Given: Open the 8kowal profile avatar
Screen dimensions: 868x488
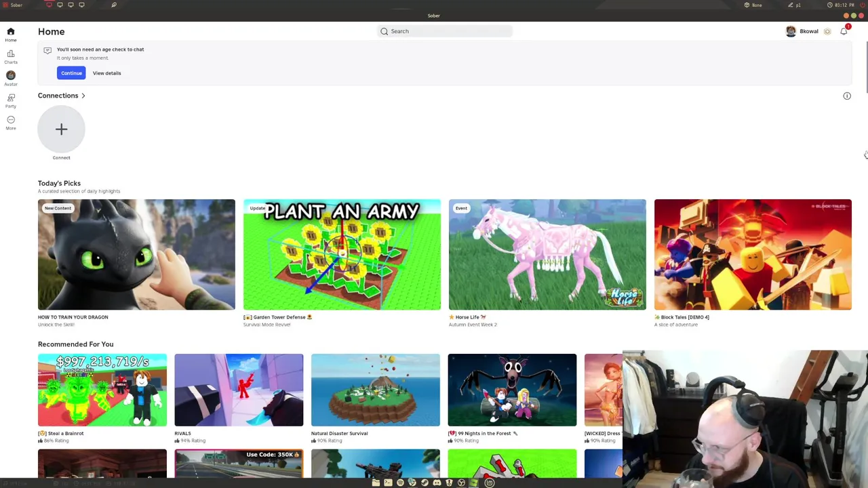Looking at the screenshot, I should click(x=791, y=31).
